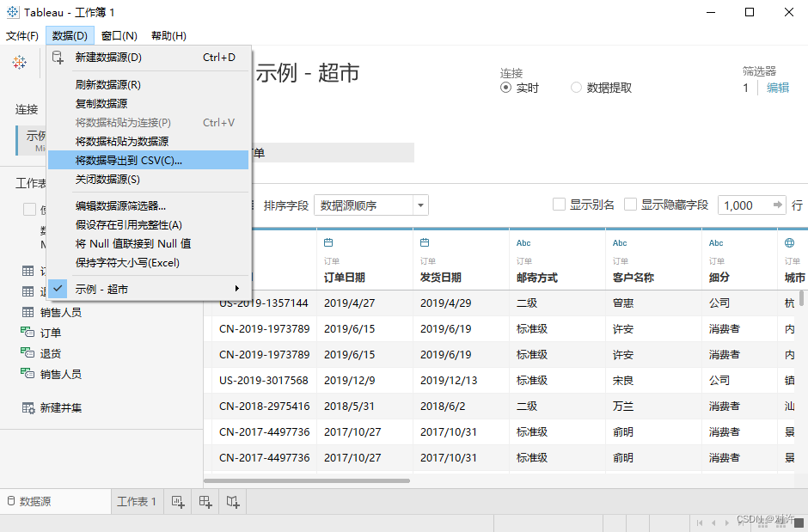The height and width of the screenshot is (532, 808).
Task: Choose 刷新数据源(R) menu item
Action: (x=149, y=85)
